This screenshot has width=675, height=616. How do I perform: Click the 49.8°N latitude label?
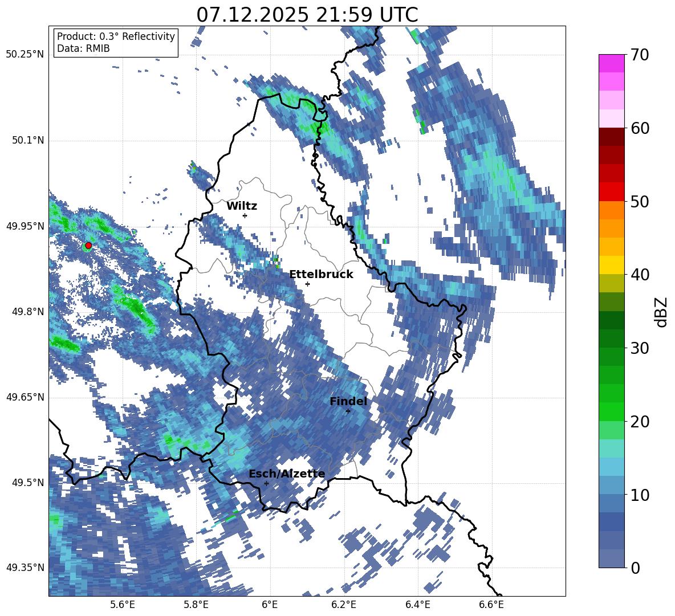coord(28,312)
